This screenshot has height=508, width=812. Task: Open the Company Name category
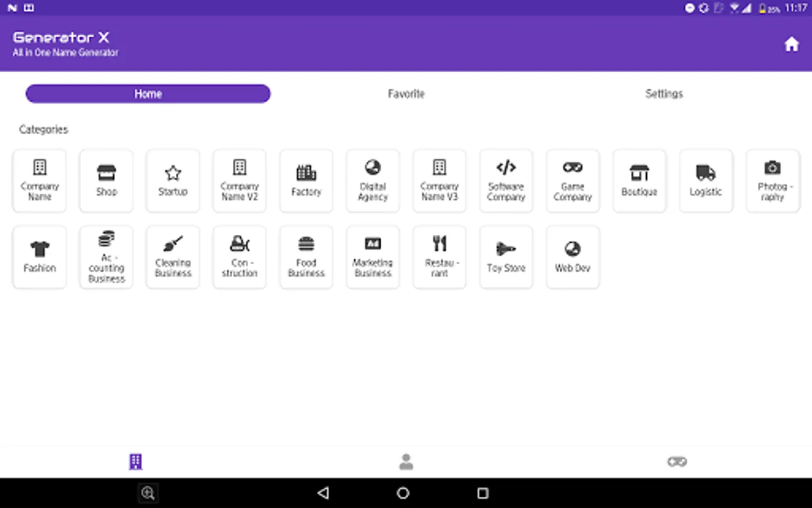coord(39,181)
